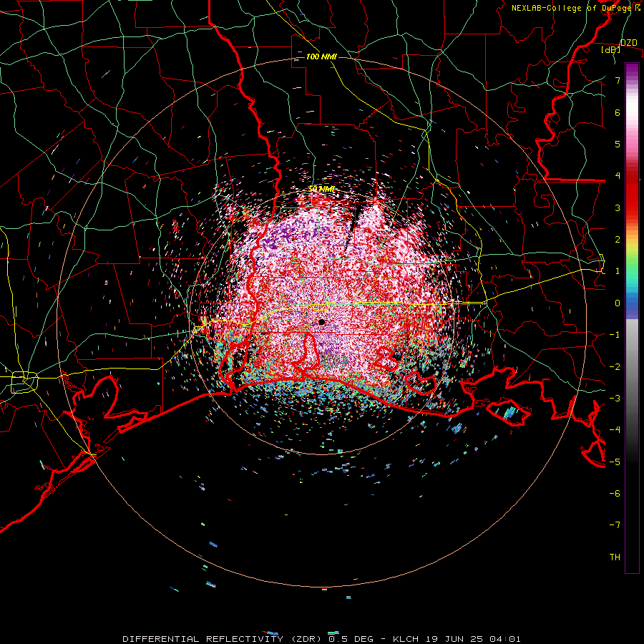Click the -6 value on the color scale

pos(615,494)
